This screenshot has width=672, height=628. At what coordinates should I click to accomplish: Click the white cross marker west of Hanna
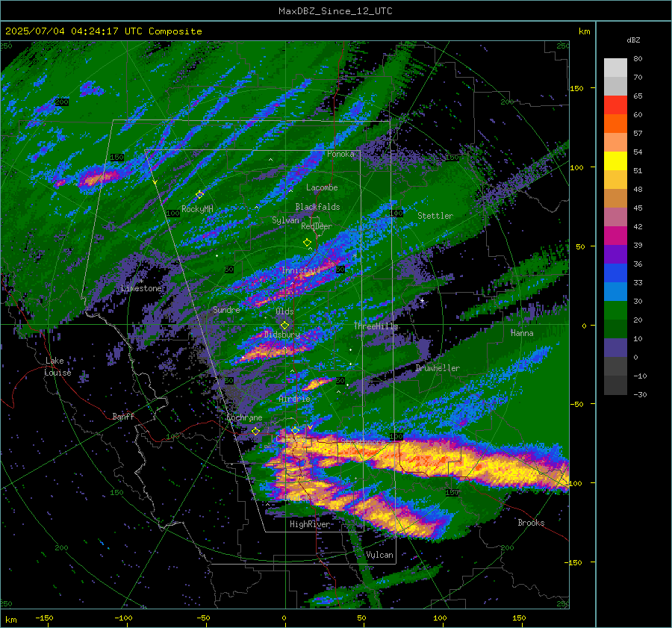coord(422,300)
